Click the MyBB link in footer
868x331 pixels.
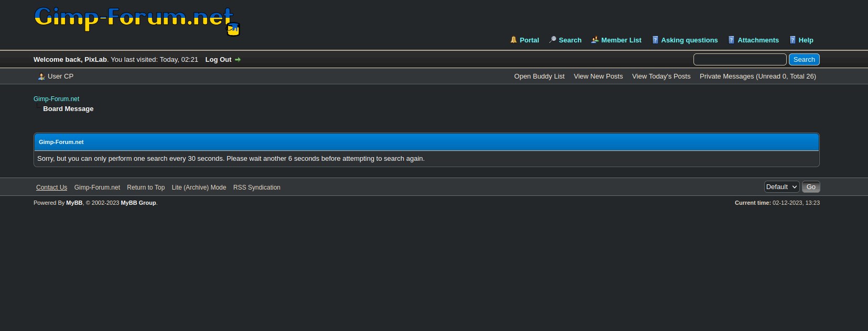coord(74,203)
